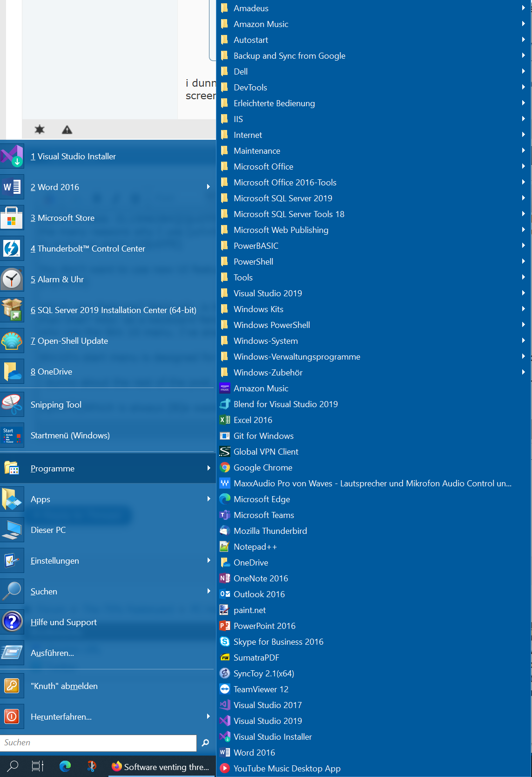The width and height of the screenshot is (532, 777).
Task: Expand the Windows-Zubehör folder
Action: point(373,373)
